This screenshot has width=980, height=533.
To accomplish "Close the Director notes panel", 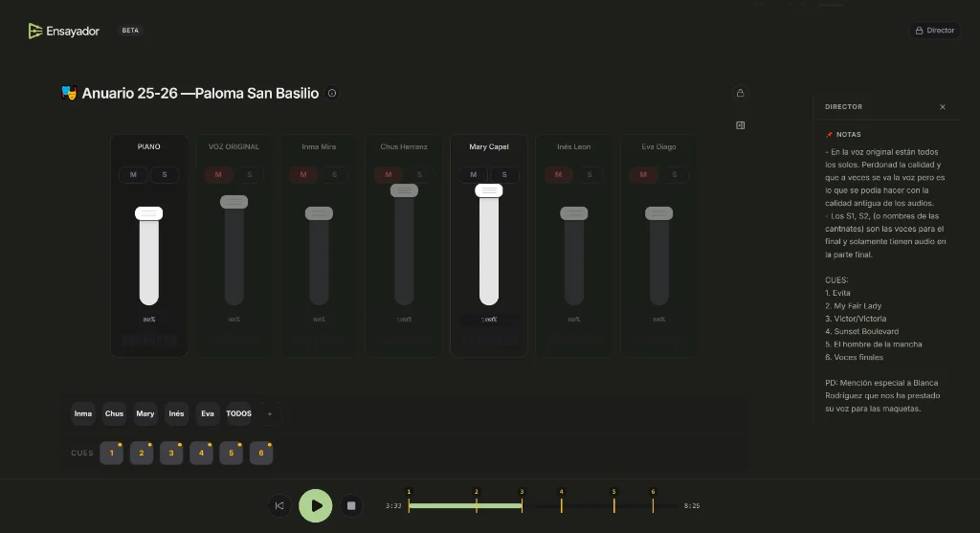I will click(943, 107).
